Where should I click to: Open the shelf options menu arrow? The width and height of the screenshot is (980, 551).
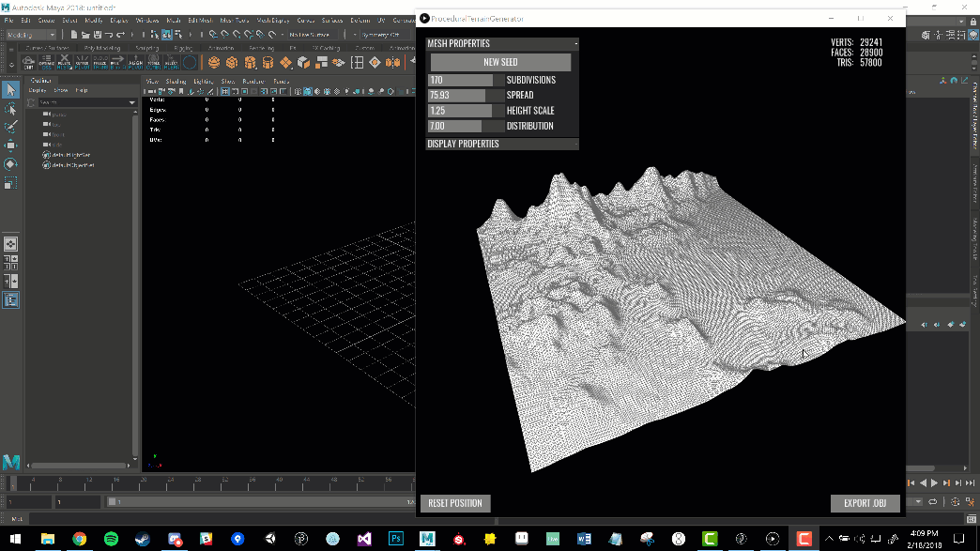tap(11, 65)
